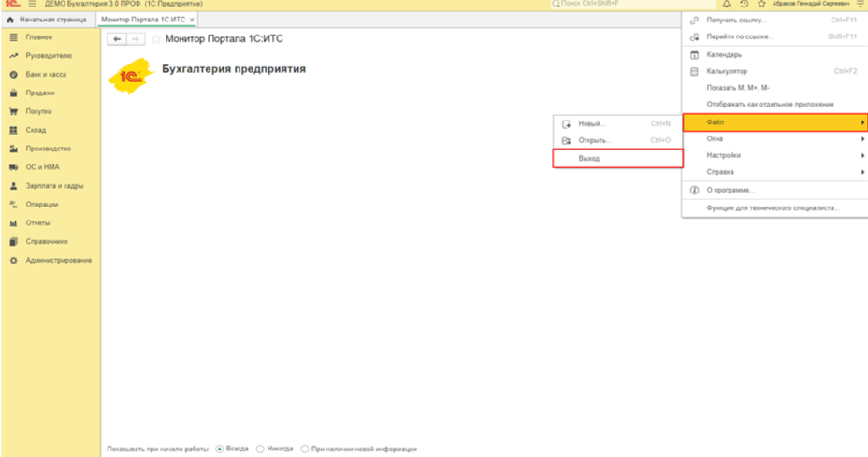Expand the Окна submenu
Image resolution: width=868 pixels, height=457 pixels.
point(775,139)
